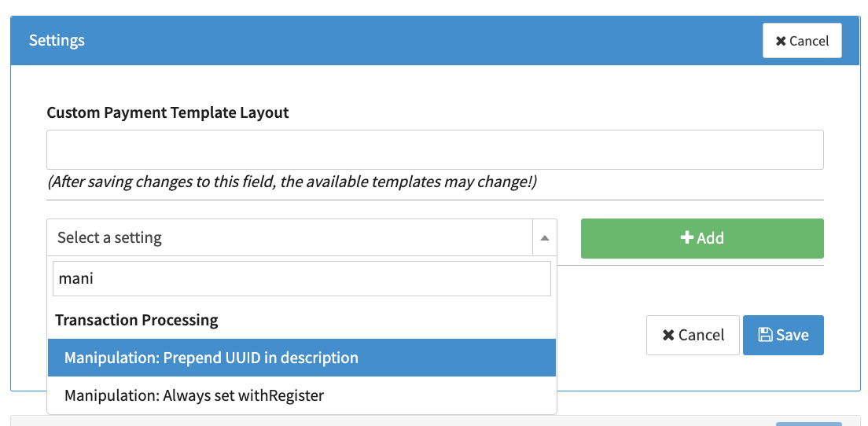
Task: Click the 'Custom Payment Template Layout' label
Action: 168,112
